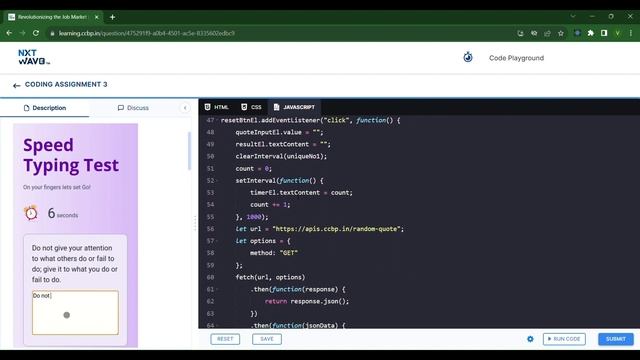This screenshot has width=640, height=360.
Task: Click the share page icon in address bar
Action: point(547,33)
